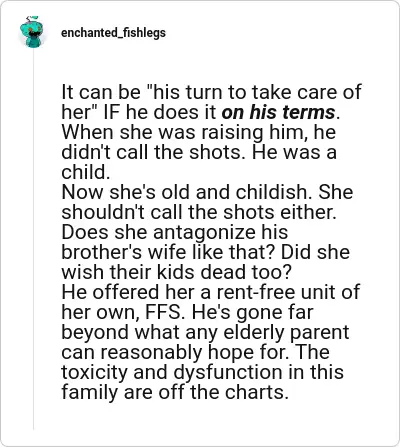Click the text "can reasonably hope for."
This screenshot has width=400, height=447.
(x=175, y=352)
